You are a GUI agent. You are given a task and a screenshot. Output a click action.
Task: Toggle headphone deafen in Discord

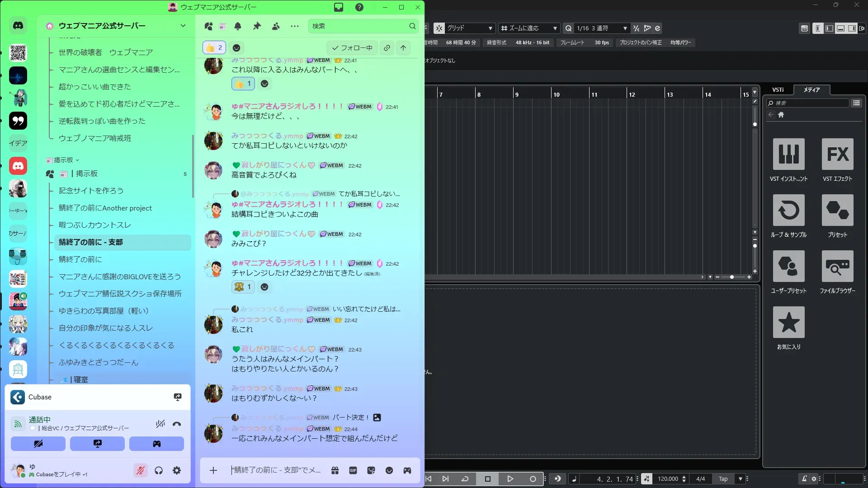coord(159,470)
